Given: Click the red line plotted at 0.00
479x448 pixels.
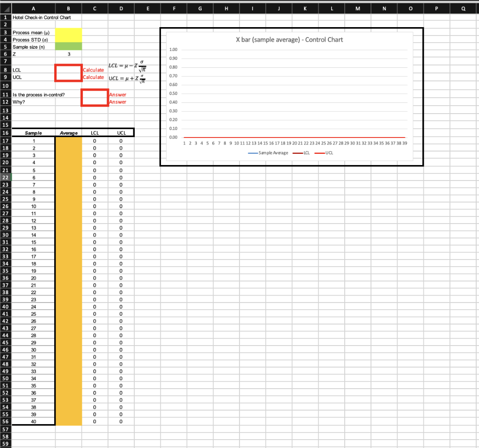Looking at the screenshot, I should (295, 137).
